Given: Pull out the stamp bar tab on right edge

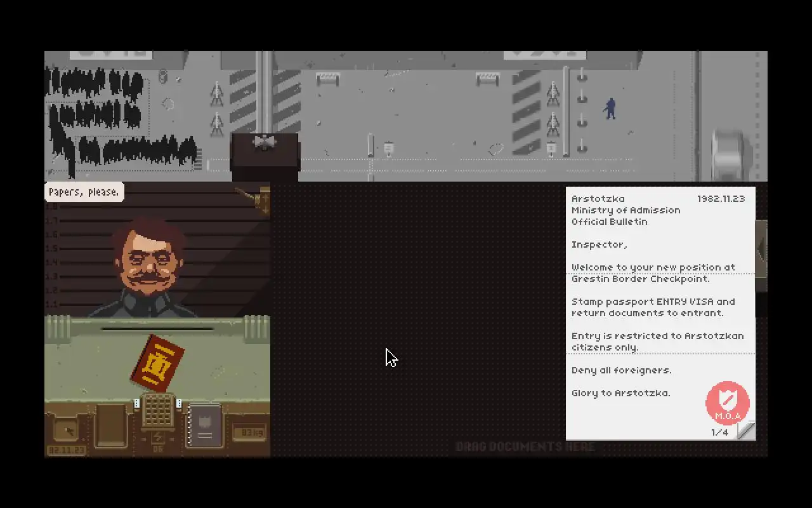Looking at the screenshot, I should click(761, 248).
